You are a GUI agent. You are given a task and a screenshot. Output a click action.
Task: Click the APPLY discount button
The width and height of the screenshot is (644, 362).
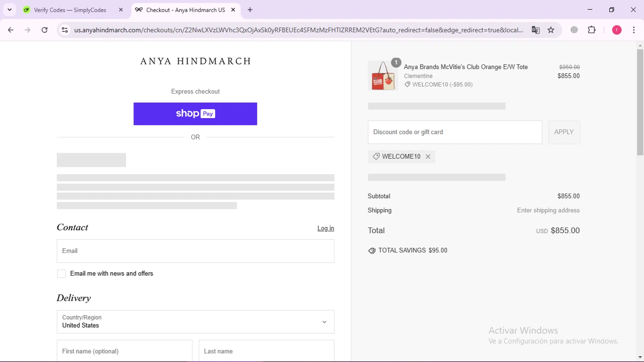click(564, 132)
